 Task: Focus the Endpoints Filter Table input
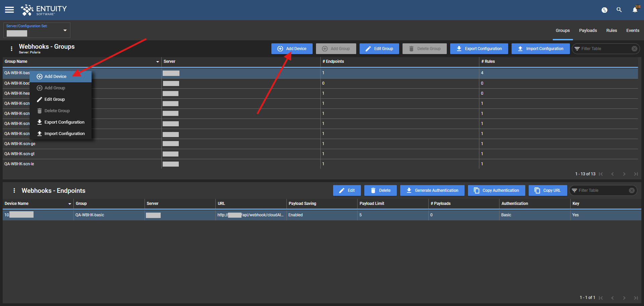point(602,190)
